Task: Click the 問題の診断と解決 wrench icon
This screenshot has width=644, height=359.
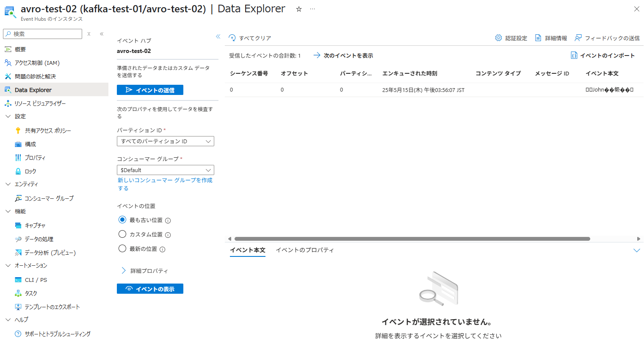Action: [x=8, y=76]
